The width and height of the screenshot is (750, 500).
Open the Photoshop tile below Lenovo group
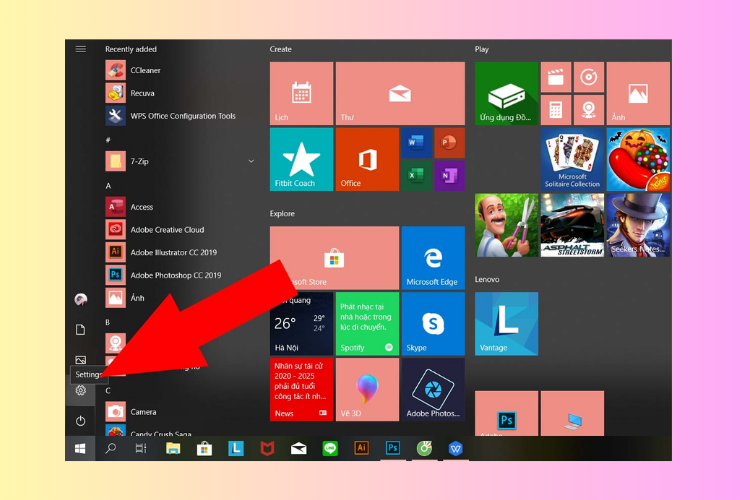coord(506,413)
